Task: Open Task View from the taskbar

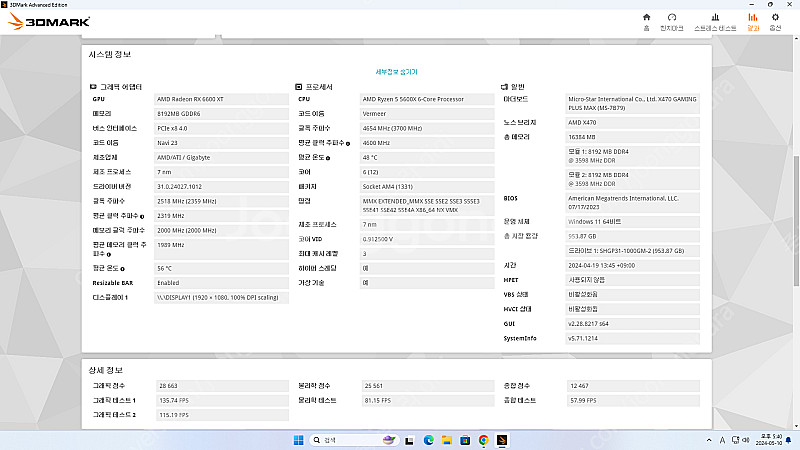Action: 409,440
